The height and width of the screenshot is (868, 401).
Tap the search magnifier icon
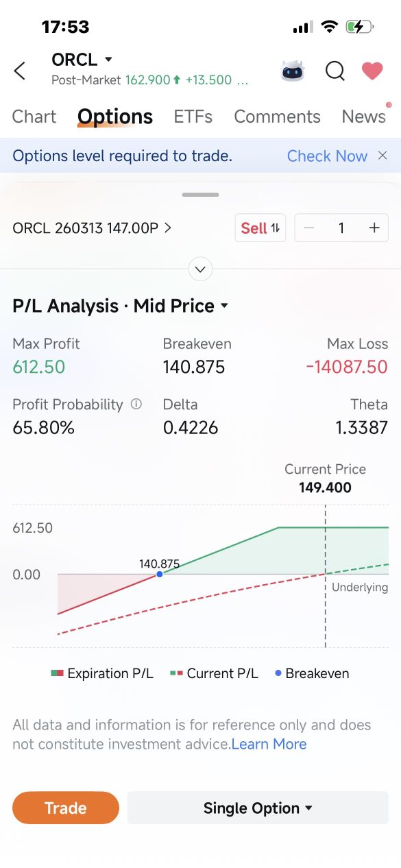point(335,71)
